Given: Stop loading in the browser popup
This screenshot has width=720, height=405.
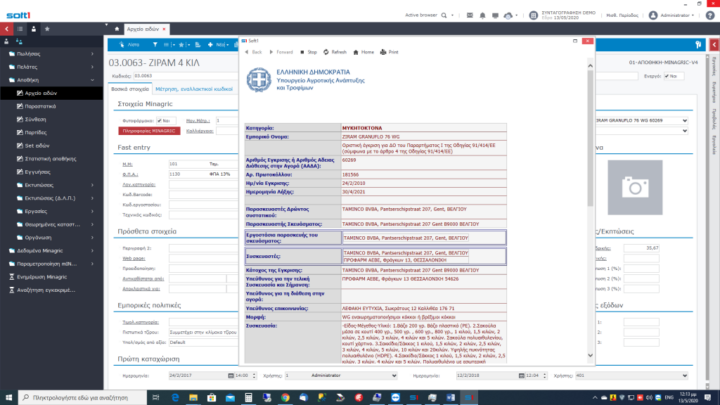Looking at the screenshot, I should coord(309,52).
